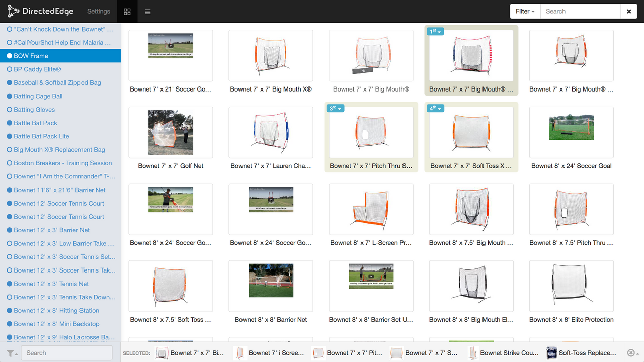Select Baseball & Softball Zipped Bag item
Image resolution: width=644 pixels, height=362 pixels.
[60, 82]
